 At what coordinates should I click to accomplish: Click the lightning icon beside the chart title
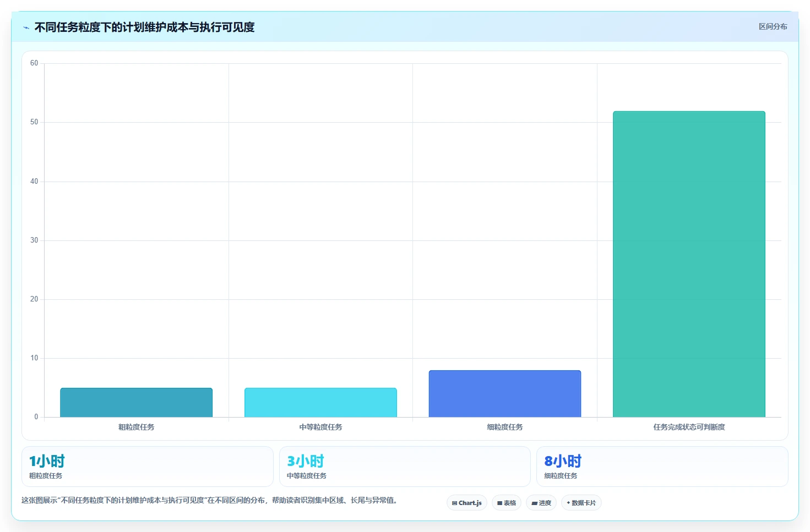(26, 28)
